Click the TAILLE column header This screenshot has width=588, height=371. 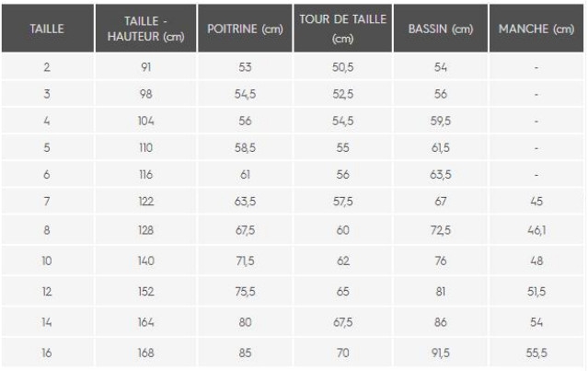(47, 29)
